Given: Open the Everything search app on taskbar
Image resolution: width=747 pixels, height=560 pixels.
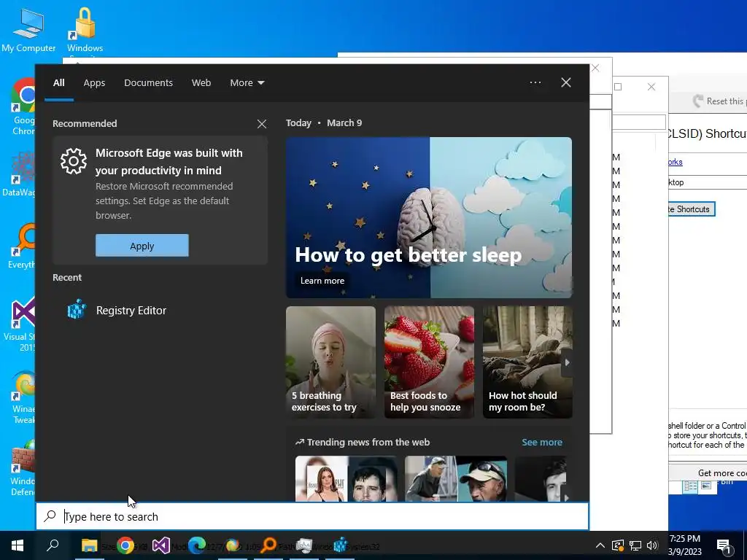Looking at the screenshot, I should click(x=268, y=545).
